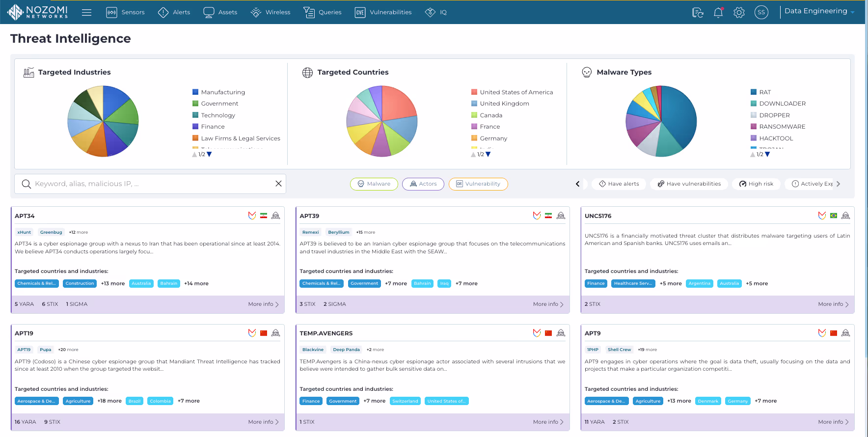Image resolution: width=868 pixels, height=437 pixels.
Task: Click the Mandiant source icon on APT19 card
Action: [252, 333]
